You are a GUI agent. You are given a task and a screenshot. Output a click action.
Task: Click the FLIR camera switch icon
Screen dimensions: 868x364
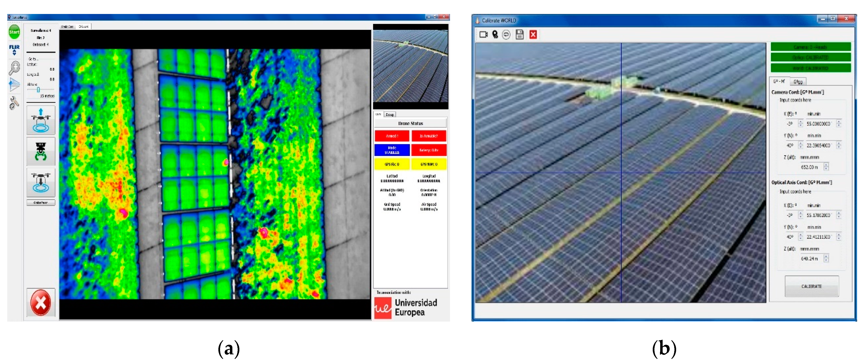coord(14,49)
